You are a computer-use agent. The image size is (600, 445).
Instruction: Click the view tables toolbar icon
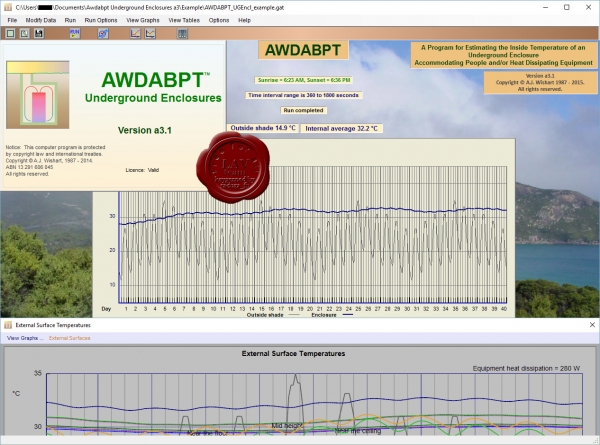(x=183, y=34)
